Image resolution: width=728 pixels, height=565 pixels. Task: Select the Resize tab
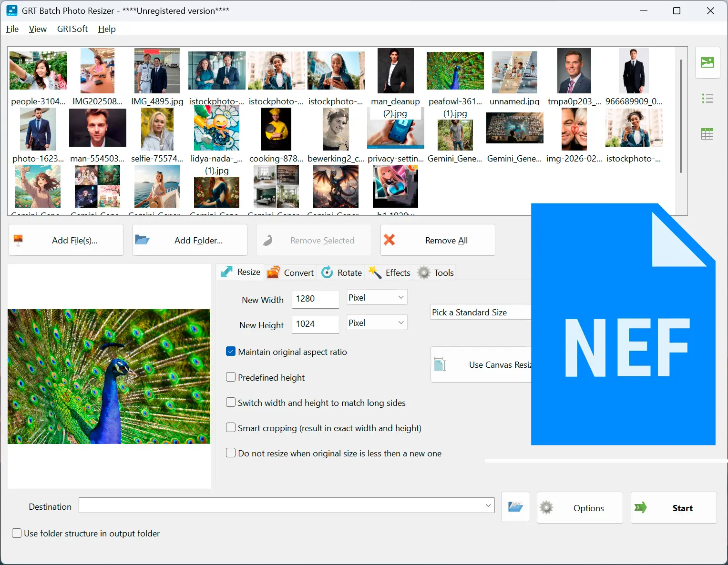[x=241, y=272]
